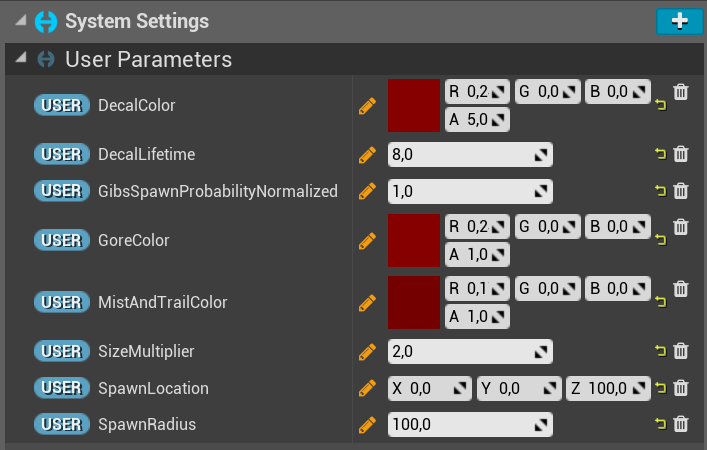The width and height of the screenshot is (707, 450).
Task: Collapse the User Parameters category
Action: [x=21, y=58]
